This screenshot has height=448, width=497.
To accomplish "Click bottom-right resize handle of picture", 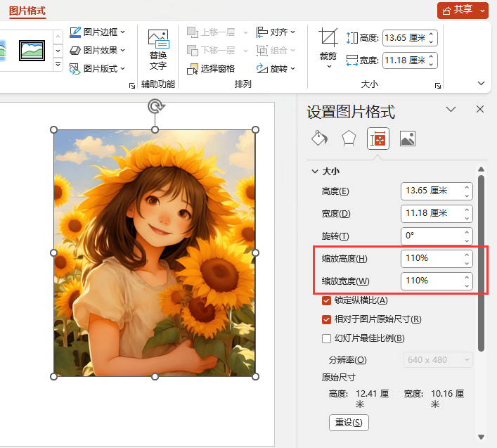I will coord(255,377).
